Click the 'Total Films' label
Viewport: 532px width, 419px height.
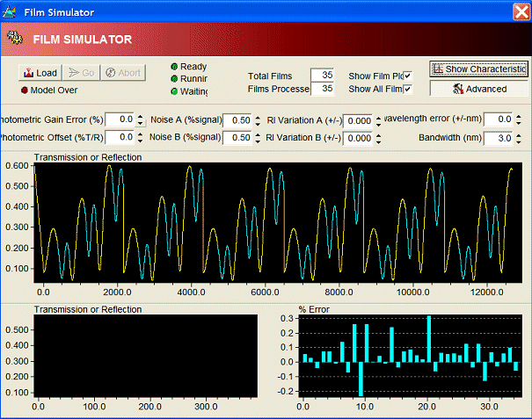click(x=270, y=76)
